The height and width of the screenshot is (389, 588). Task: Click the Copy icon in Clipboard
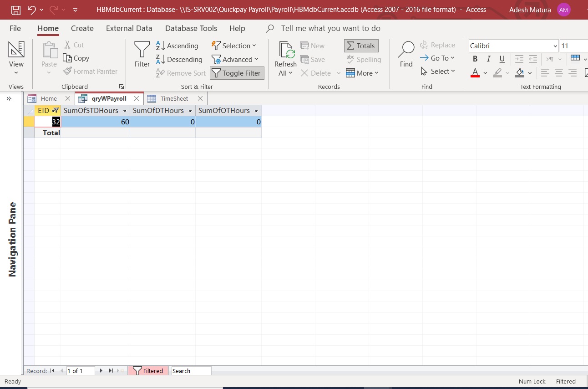coord(76,58)
